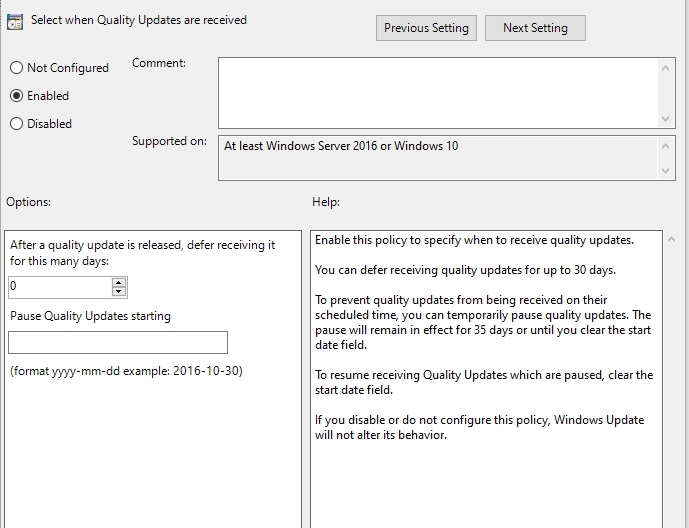Go to the Previous Setting
The height and width of the screenshot is (528, 689).
pyautogui.click(x=426, y=28)
